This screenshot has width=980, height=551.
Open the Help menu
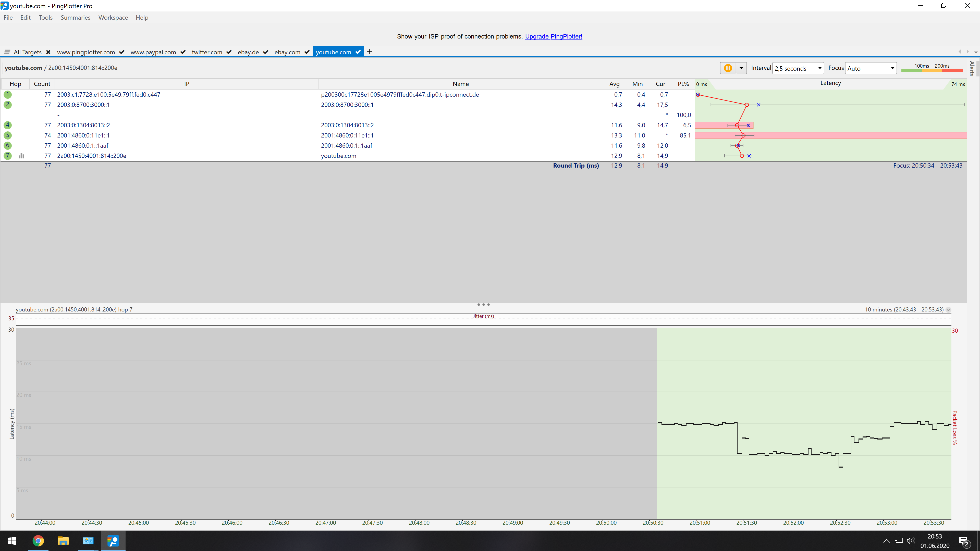click(x=142, y=18)
